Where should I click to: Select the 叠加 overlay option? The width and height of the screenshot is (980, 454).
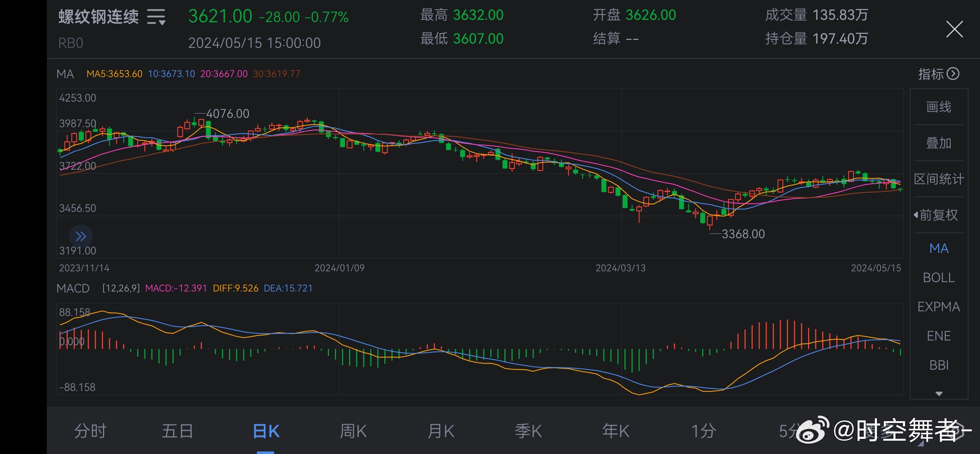[x=939, y=143]
